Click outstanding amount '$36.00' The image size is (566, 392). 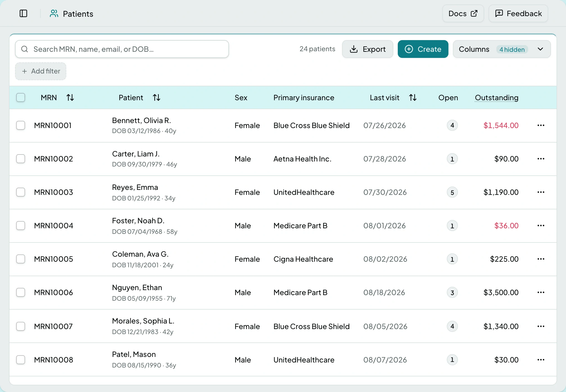pos(506,226)
